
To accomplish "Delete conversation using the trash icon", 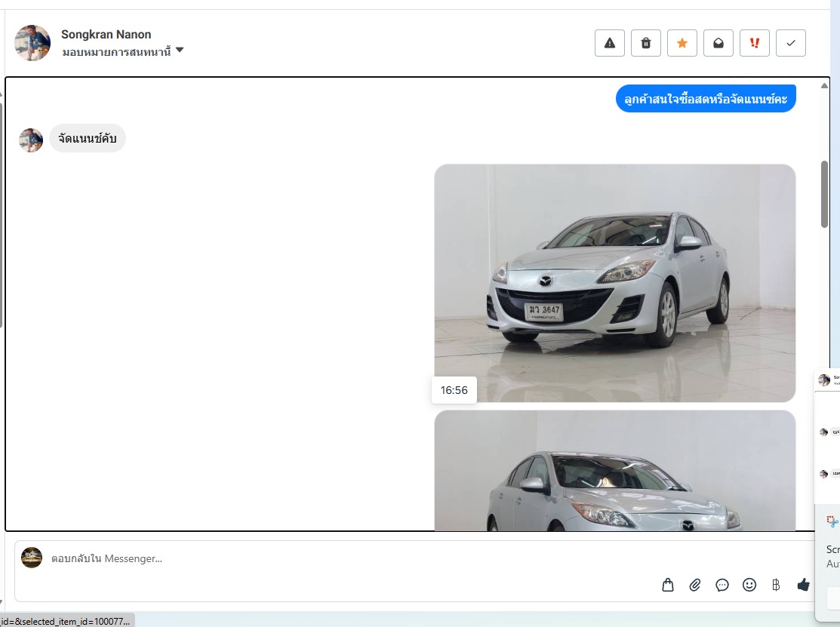I will click(x=646, y=43).
